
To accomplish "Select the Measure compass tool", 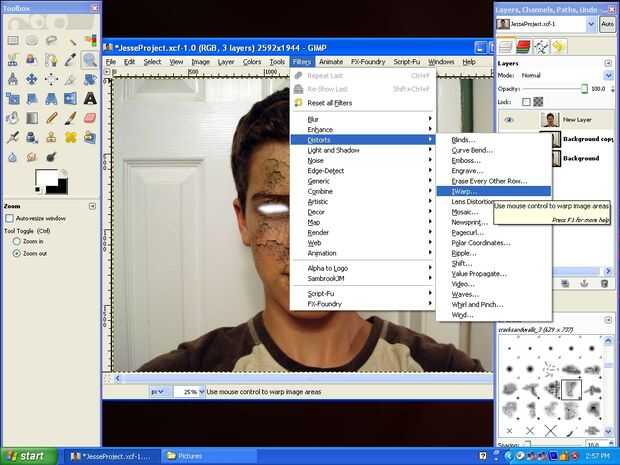I will 13,79.
